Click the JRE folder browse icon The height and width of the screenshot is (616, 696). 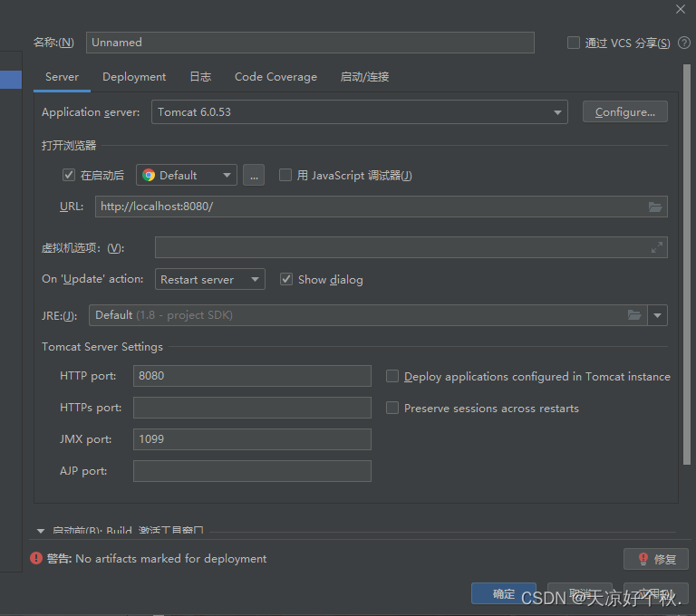click(x=634, y=315)
